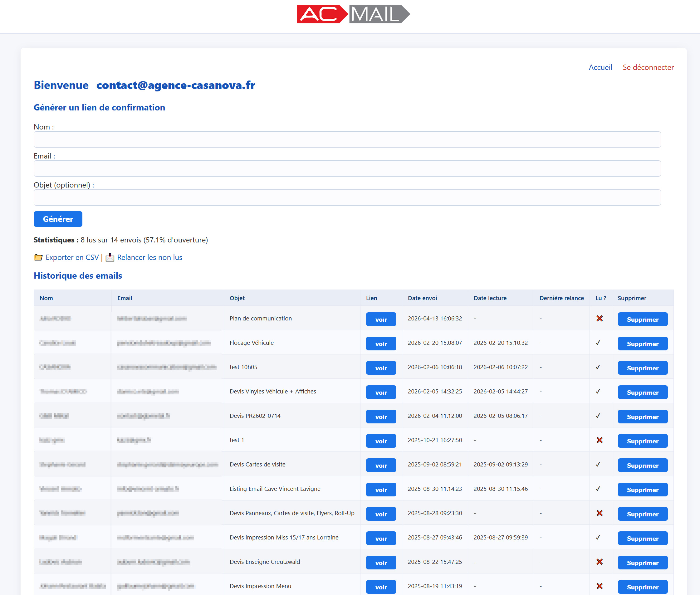Viewport: 700px width, 595px height.
Task: Click into the Objet (optionnel) field
Action: (347, 197)
